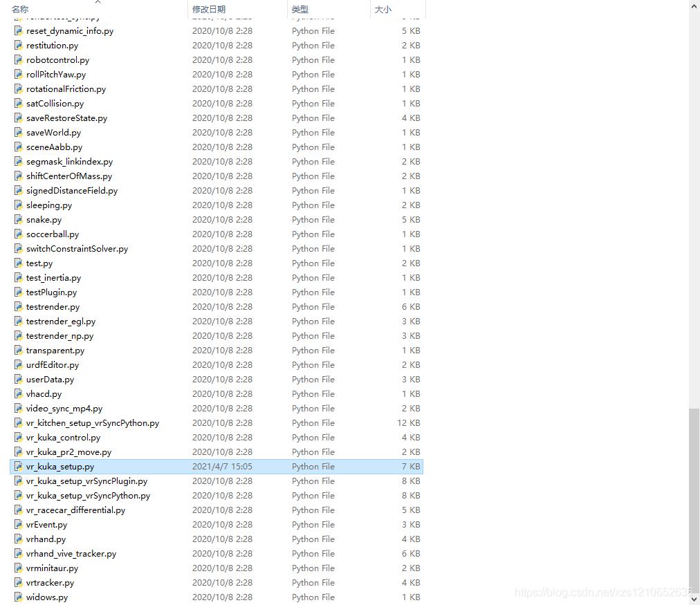Click the highlighted vr_kuka_setup.py file name
The height and width of the screenshot is (605, 700).
(x=59, y=466)
